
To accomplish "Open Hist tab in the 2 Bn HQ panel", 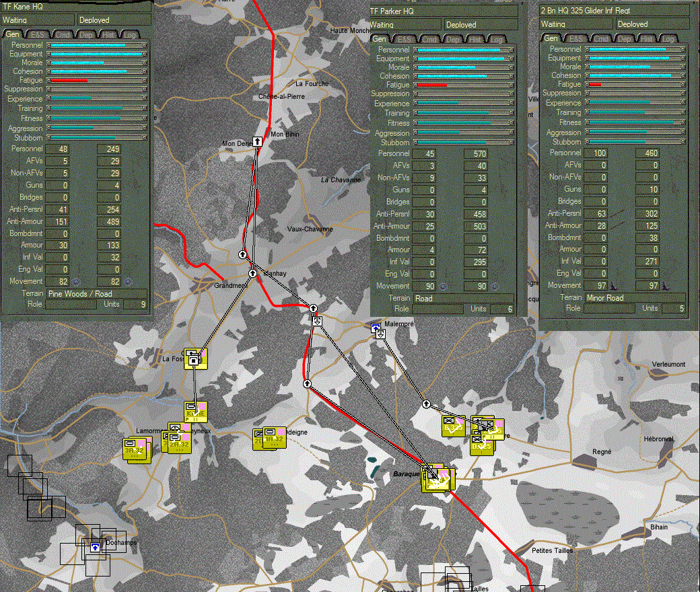I will coord(647,39).
